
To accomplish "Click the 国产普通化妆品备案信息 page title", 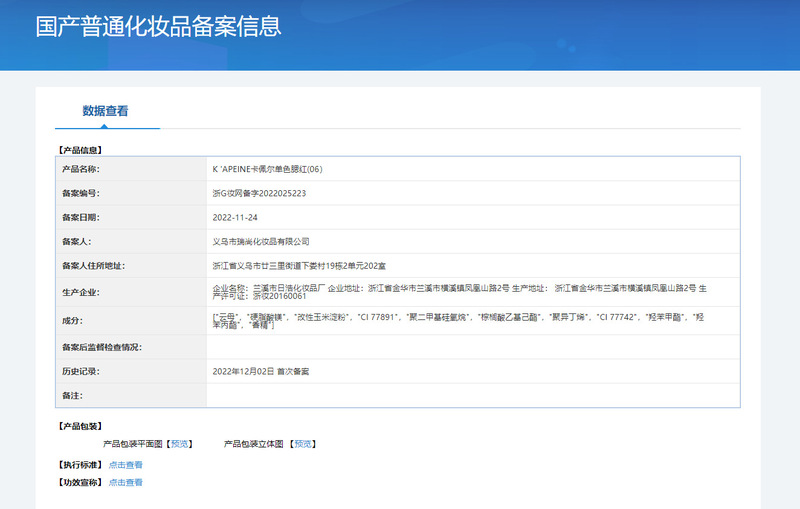I will click(x=158, y=27).
